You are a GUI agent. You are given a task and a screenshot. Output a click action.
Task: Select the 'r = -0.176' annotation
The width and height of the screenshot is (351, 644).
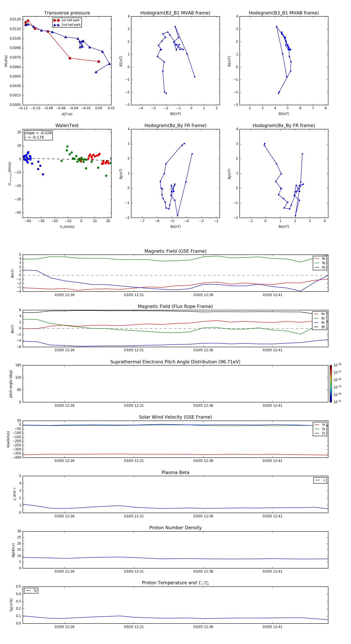[35, 137]
